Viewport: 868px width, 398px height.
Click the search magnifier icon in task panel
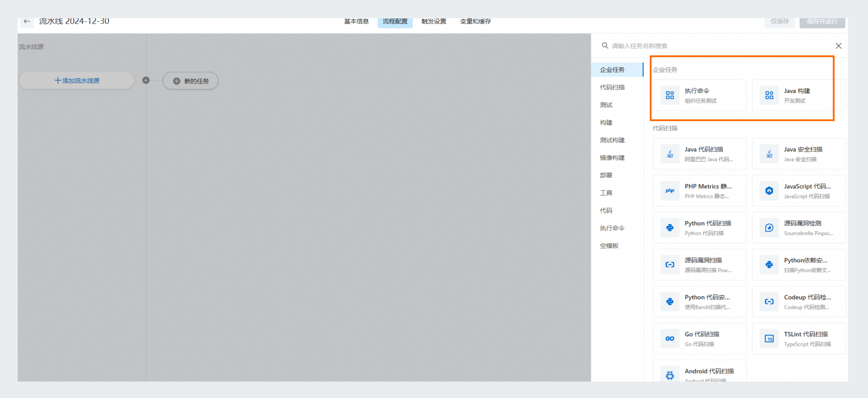tap(605, 46)
